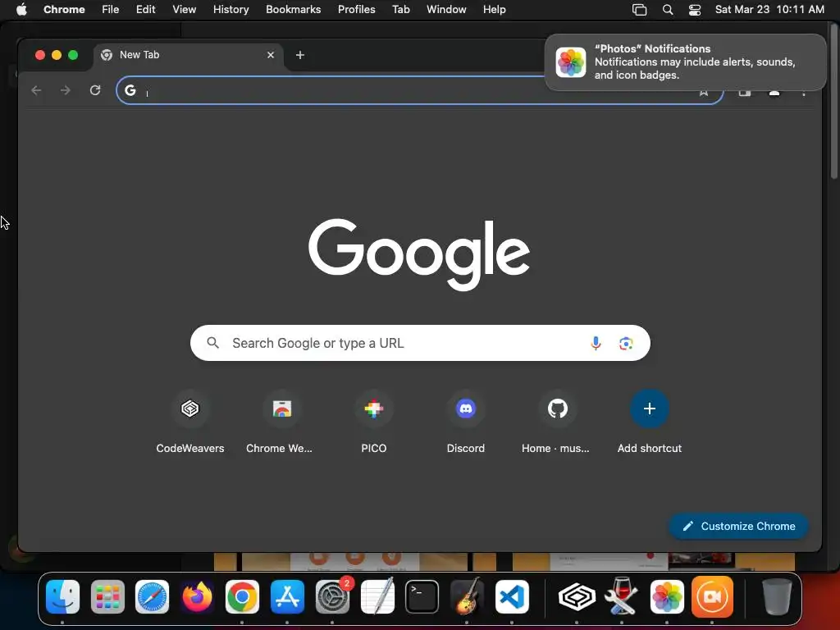Open the Apple menu

(x=21, y=10)
